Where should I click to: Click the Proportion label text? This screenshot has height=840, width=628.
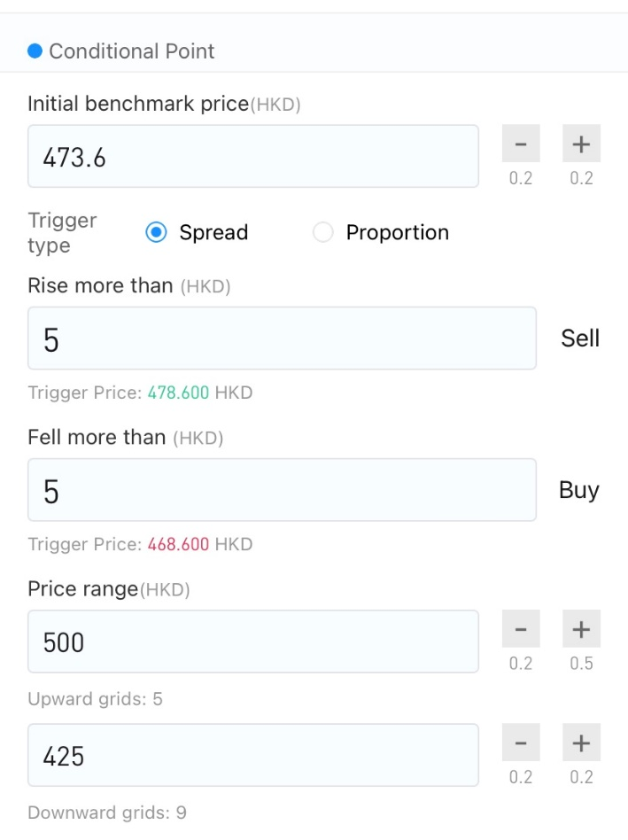(397, 232)
